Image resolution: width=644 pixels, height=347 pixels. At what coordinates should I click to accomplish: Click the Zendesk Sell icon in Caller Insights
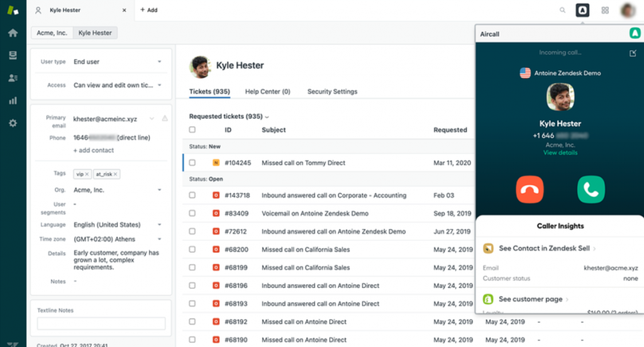click(x=488, y=248)
